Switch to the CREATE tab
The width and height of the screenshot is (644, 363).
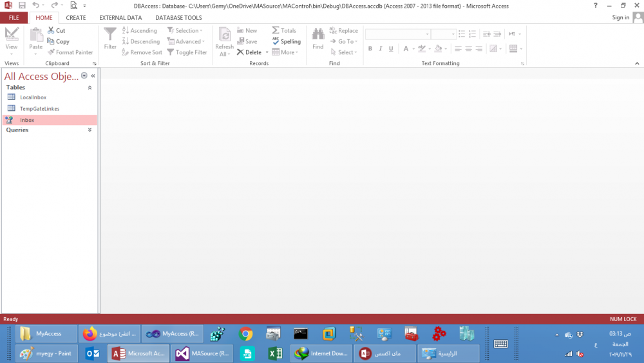coord(76,17)
